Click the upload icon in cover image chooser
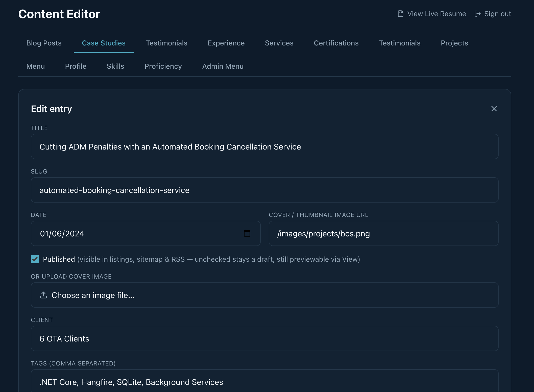 coord(43,295)
